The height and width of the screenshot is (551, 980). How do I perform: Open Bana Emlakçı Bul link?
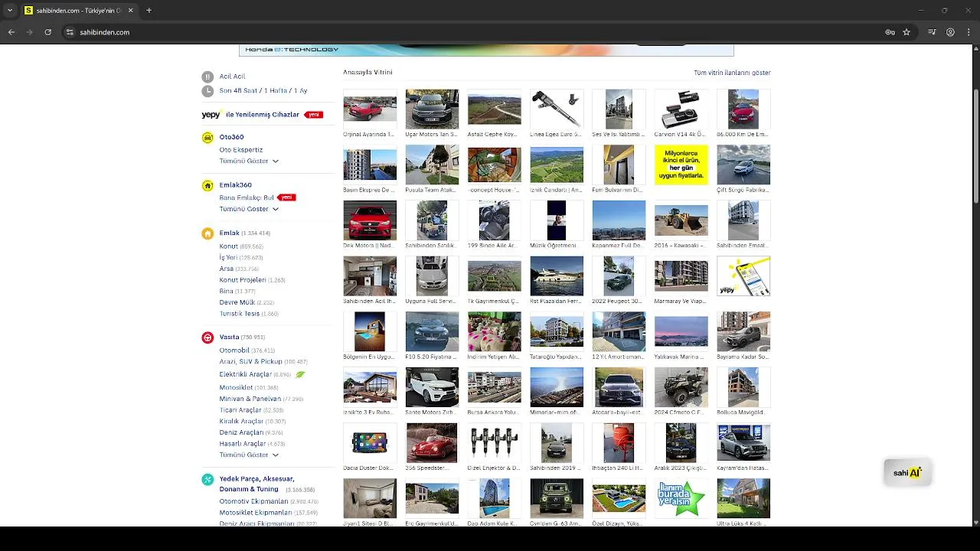point(246,197)
